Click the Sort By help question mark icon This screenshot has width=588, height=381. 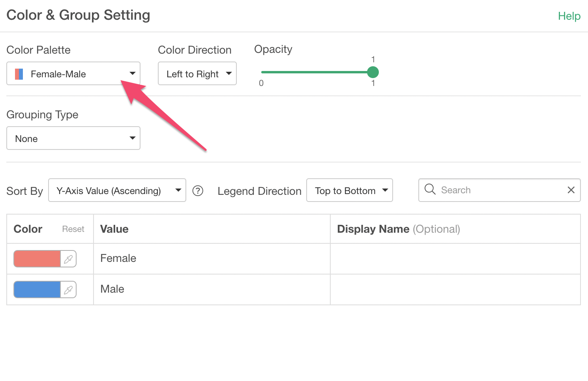(198, 191)
